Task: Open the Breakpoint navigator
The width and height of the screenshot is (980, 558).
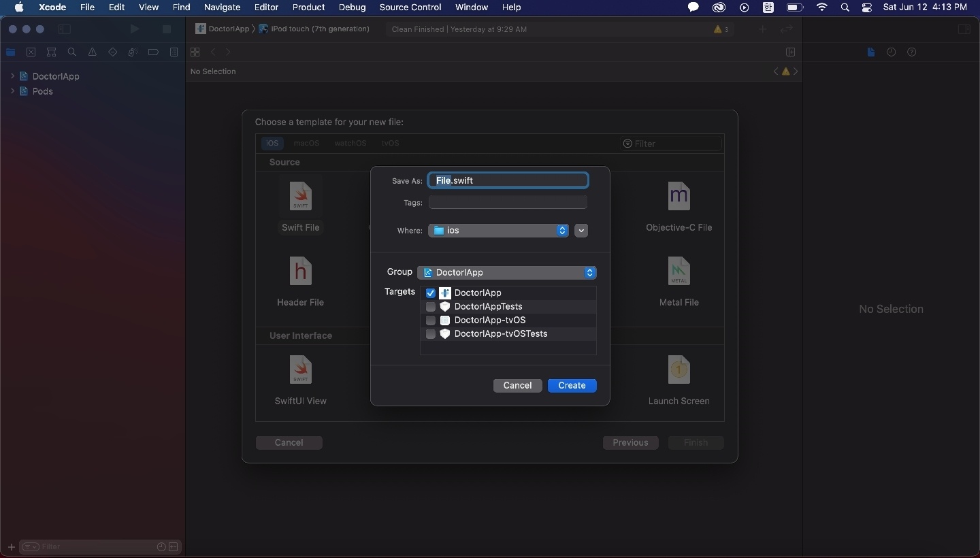Action: point(153,52)
